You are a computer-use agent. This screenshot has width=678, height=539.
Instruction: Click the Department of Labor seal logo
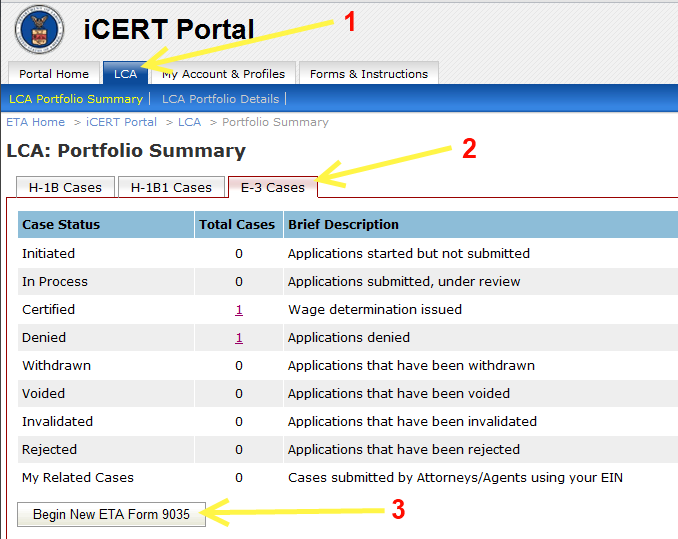click(x=39, y=29)
